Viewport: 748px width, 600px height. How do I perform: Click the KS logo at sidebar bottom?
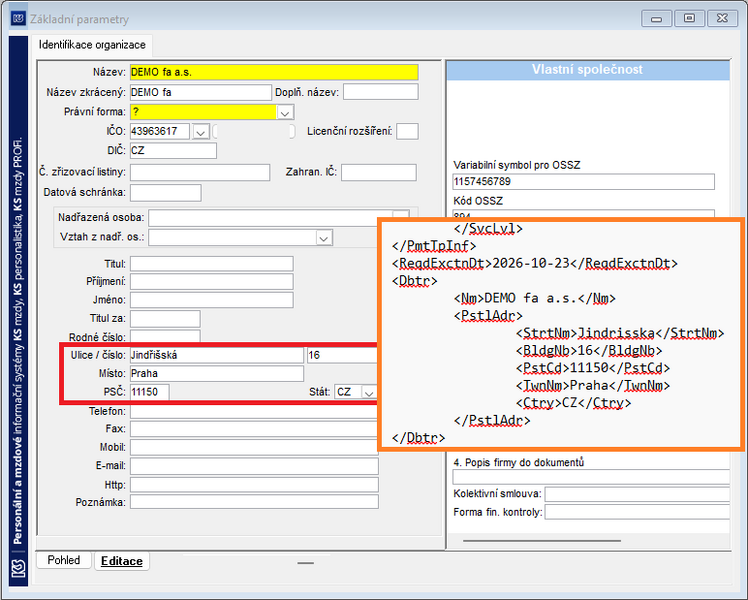pyautogui.click(x=19, y=568)
